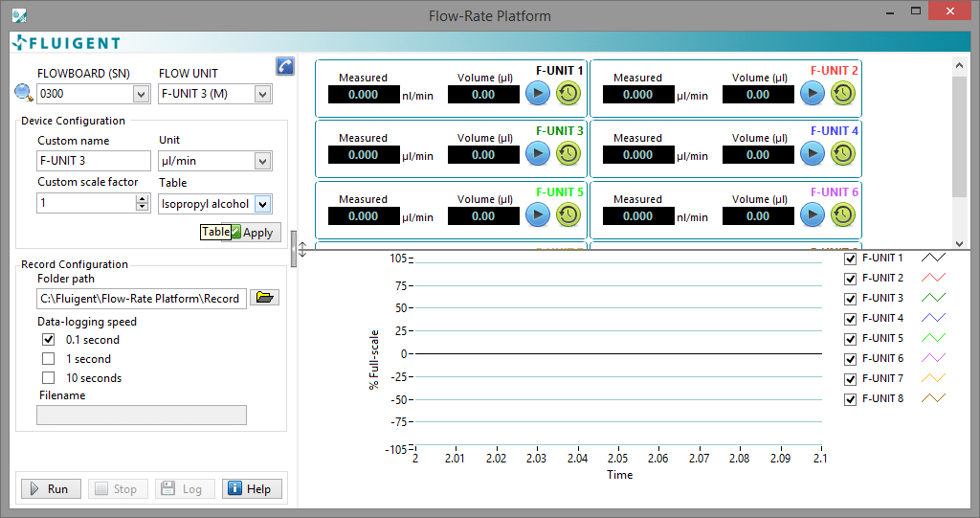
Task: Enable 10 seconds data-logging speed
Action: [48, 377]
